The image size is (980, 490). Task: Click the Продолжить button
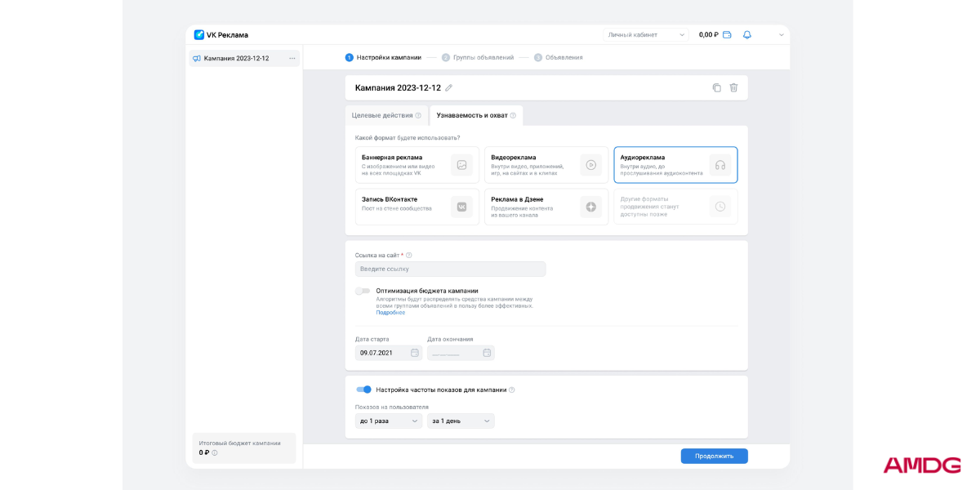click(x=714, y=456)
